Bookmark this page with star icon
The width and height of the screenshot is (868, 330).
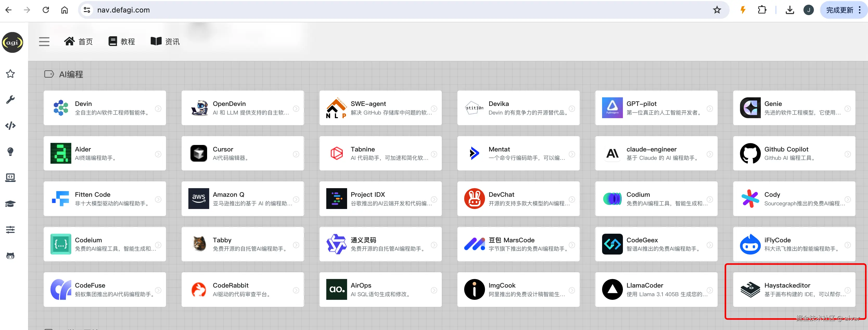[717, 10]
